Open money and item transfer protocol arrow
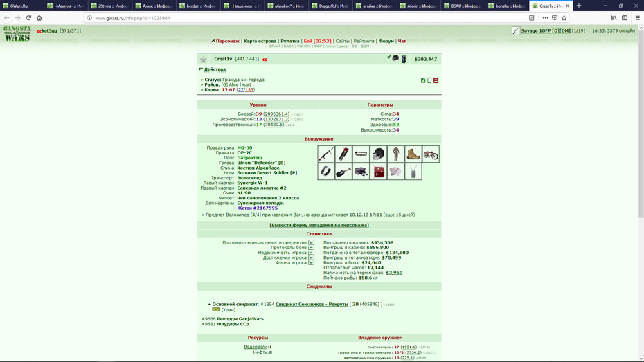 (311, 242)
